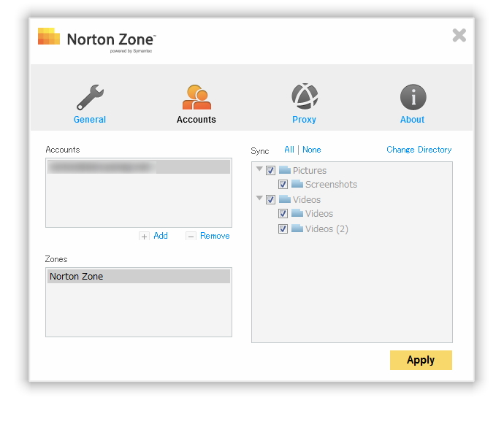This screenshot has height=438, width=504.
Task: Click the Screenshots folder label
Action: pos(331,185)
